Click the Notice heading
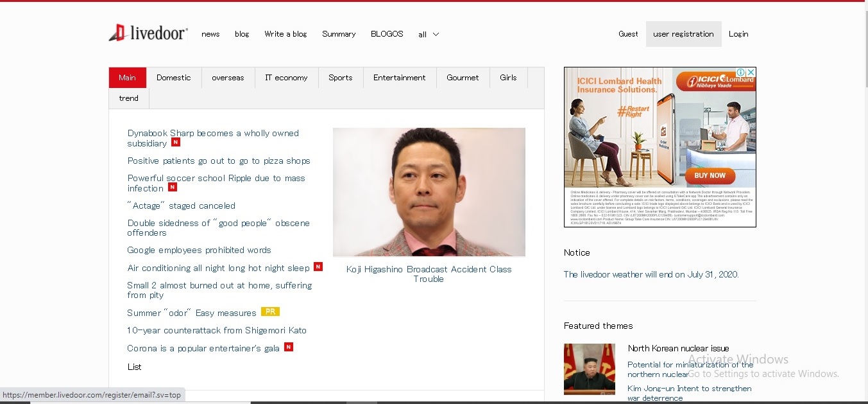The width and height of the screenshot is (868, 404). [x=577, y=252]
